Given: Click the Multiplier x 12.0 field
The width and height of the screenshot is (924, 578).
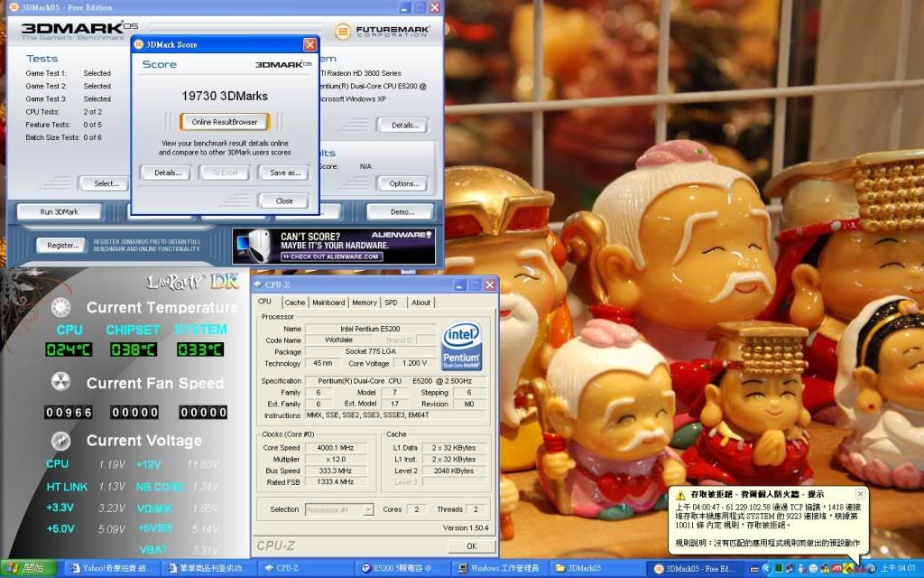Looking at the screenshot, I should coord(335,460).
